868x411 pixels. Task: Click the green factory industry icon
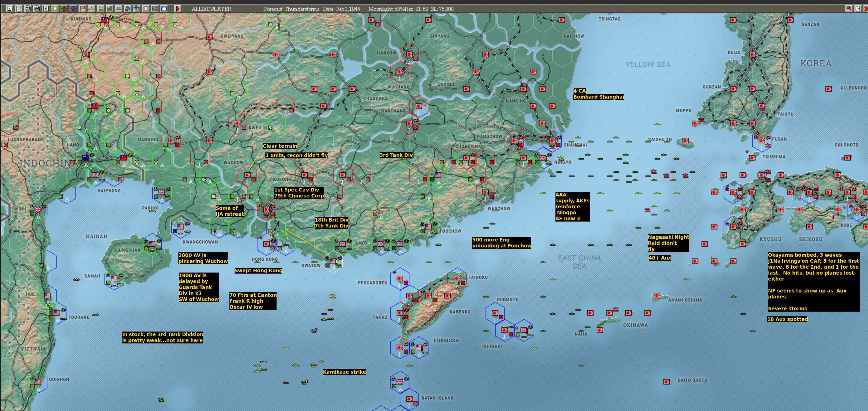pyautogui.click(x=109, y=9)
